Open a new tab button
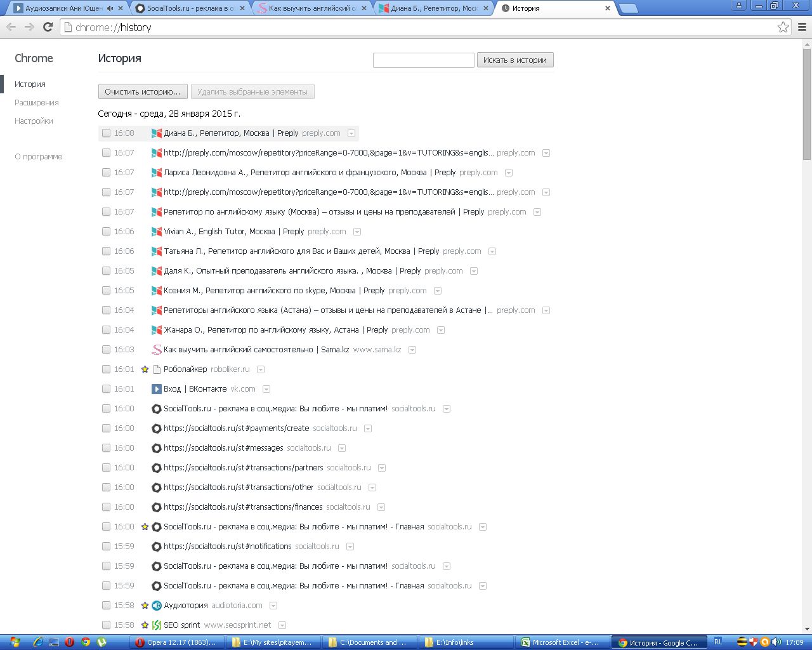Screen dimensions: 812x650 (628, 8)
